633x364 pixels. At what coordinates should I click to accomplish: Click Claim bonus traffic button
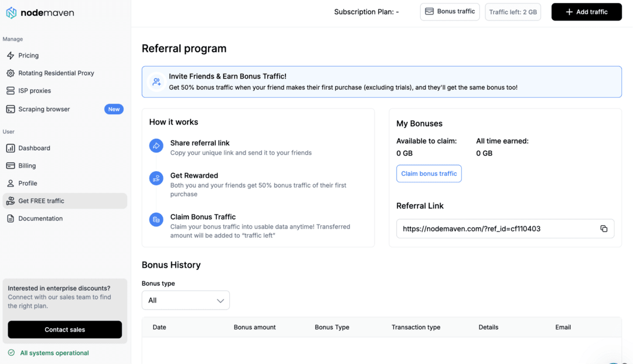click(x=428, y=174)
